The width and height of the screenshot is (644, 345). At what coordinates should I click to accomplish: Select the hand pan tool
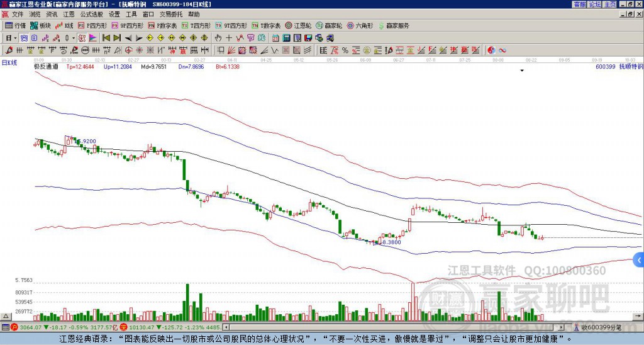(218, 38)
